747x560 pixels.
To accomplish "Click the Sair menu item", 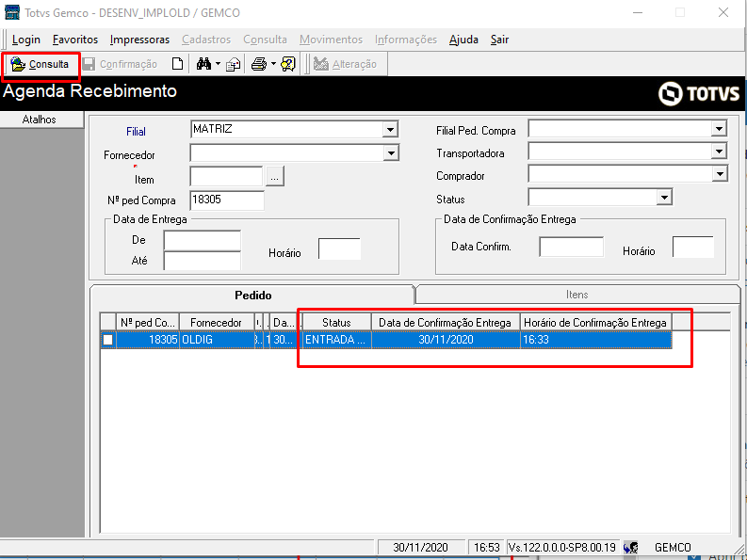I will [500, 40].
